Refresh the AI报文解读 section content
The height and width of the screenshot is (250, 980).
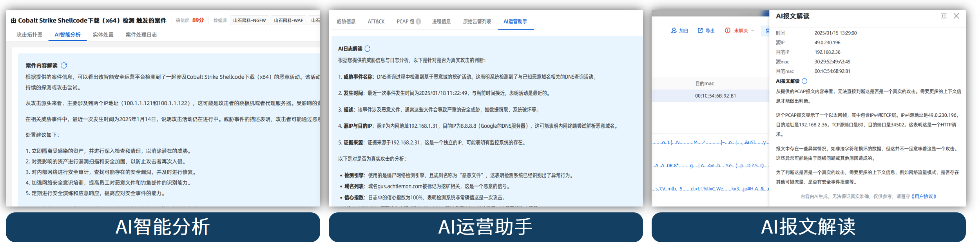coord(804,81)
